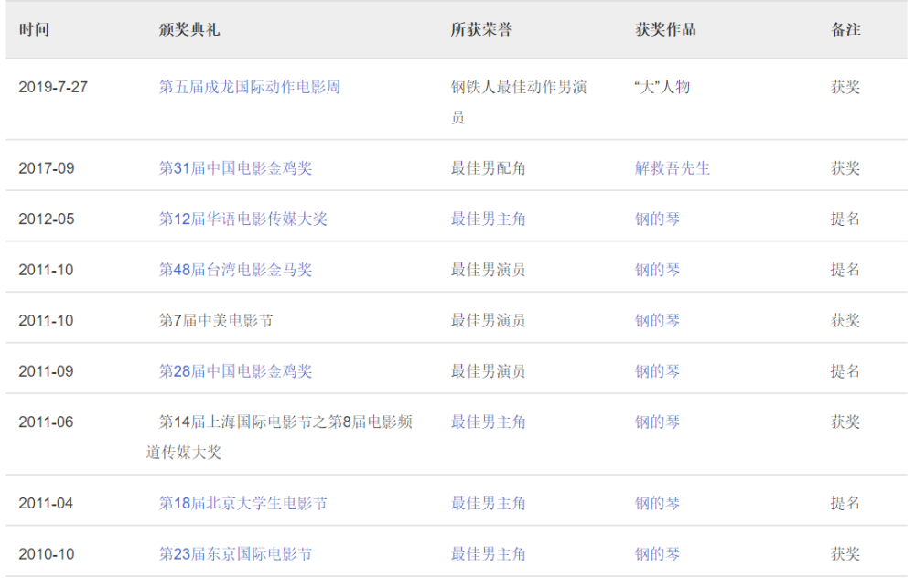Open the 第31届中国电影金鸡奖 link

(x=235, y=168)
